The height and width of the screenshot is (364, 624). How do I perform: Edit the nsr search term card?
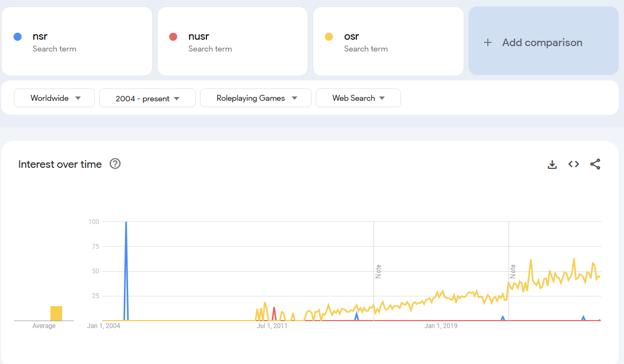pyautogui.click(x=77, y=41)
